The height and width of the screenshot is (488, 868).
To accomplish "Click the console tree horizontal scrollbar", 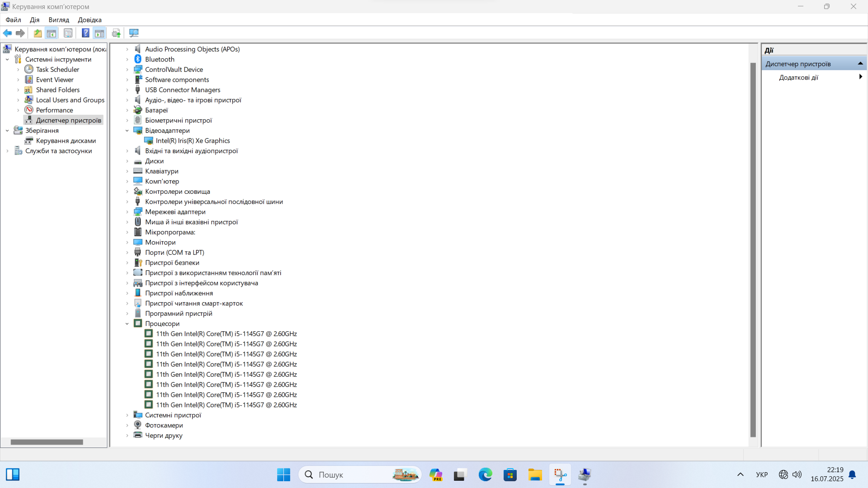I will (x=47, y=442).
